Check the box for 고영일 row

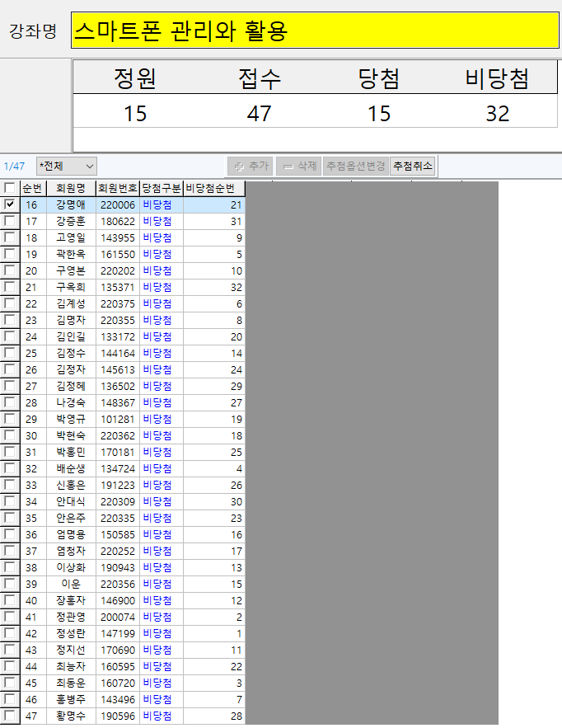coord(9,237)
